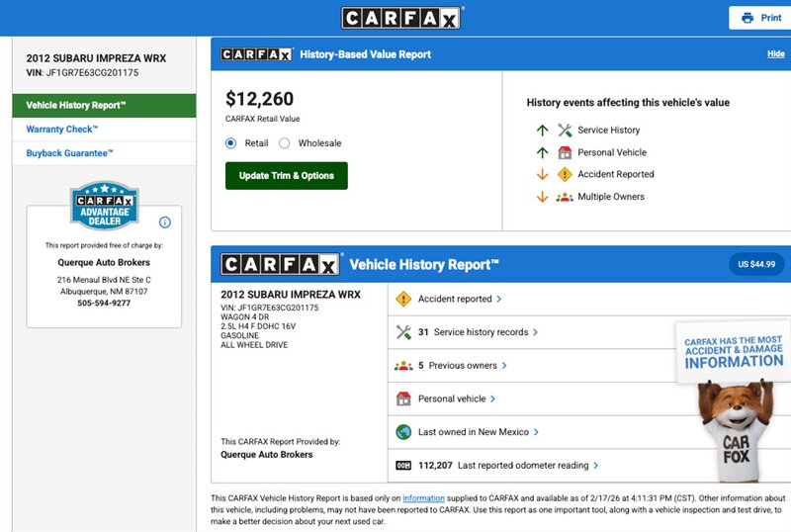Click the info icon beside Advantage Dealer badge
The image size is (791, 532).
point(165,222)
